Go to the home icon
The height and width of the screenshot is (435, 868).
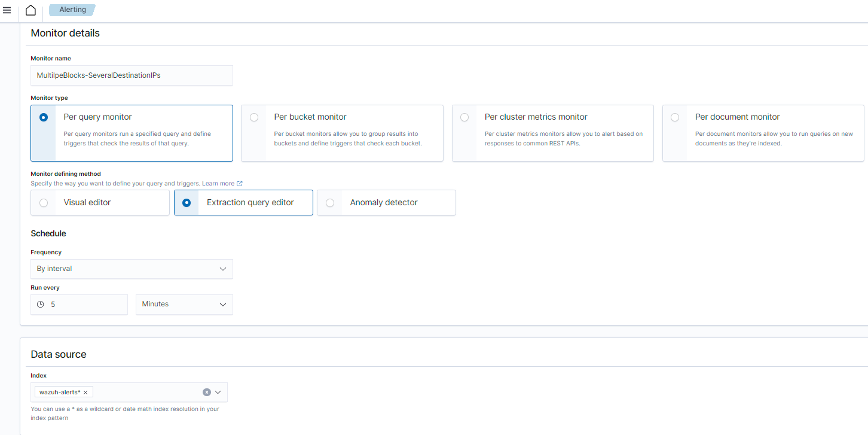[x=30, y=10]
